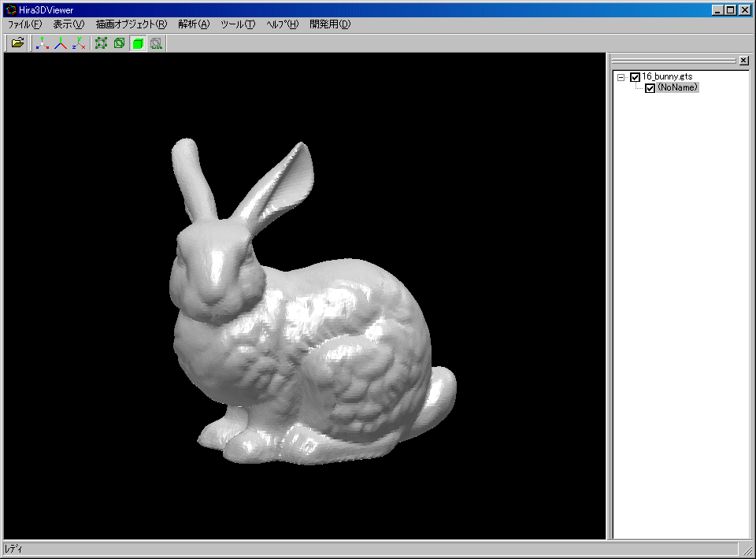The height and width of the screenshot is (559, 756).
Task: Select the gray wireframe cube toolbar icon
Action: point(156,43)
